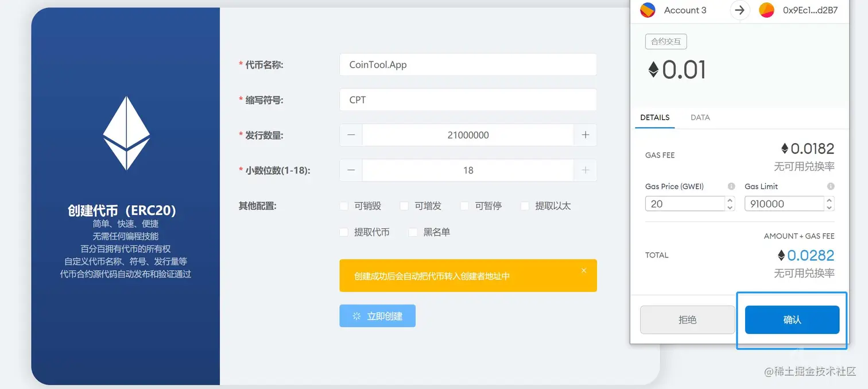Image resolution: width=868 pixels, height=389 pixels.
Task: Switch to the DETAILS tab
Action: [x=654, y=117]
